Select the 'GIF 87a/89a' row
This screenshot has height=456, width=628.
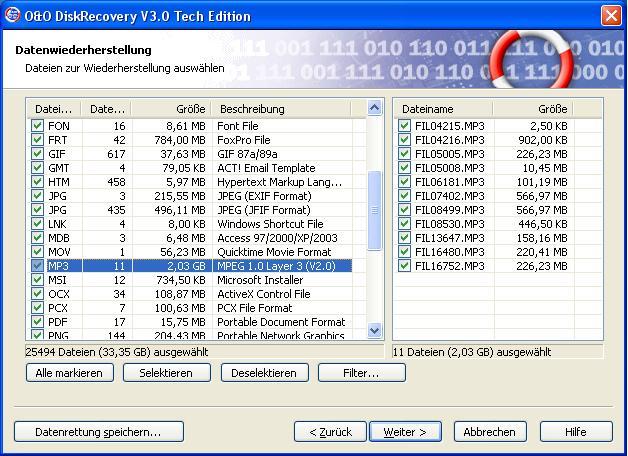click(x=247, y=154)
